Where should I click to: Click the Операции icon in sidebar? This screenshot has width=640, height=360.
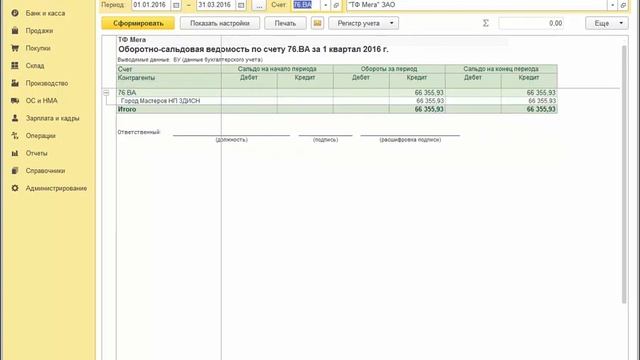click(15, 136)
